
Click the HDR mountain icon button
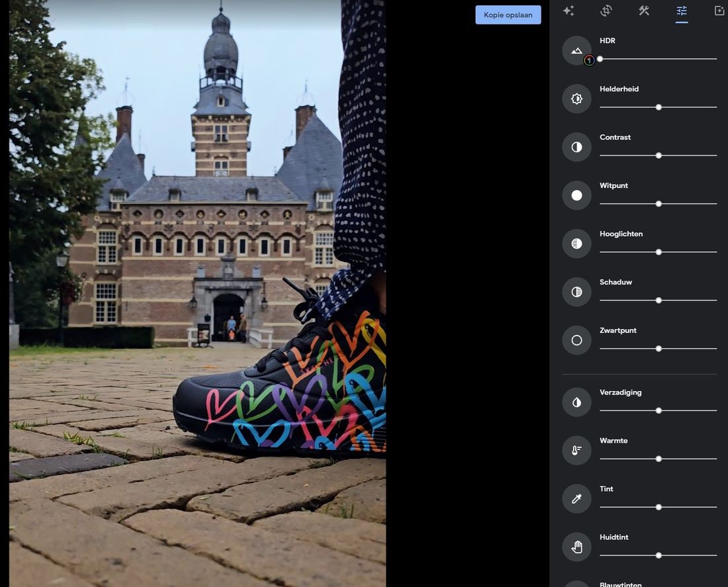pyautogui.click(x=576, y=50)
